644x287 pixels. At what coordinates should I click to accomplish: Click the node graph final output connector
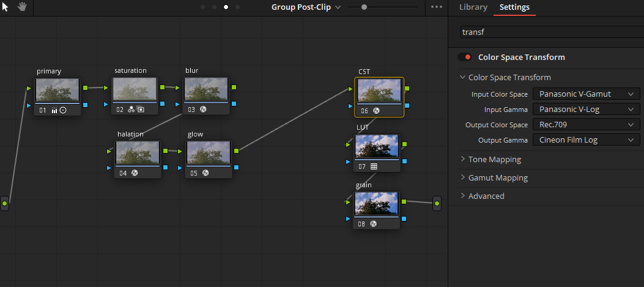437,204
